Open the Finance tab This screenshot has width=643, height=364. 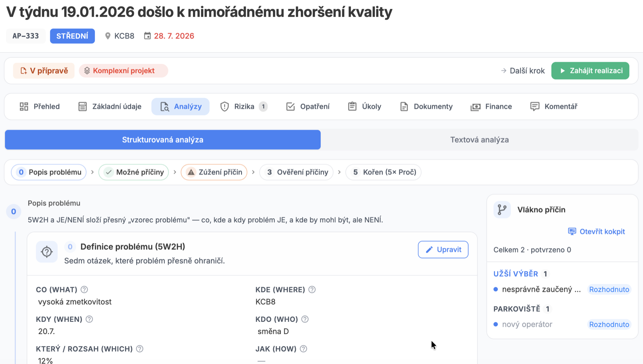[491, 106]
